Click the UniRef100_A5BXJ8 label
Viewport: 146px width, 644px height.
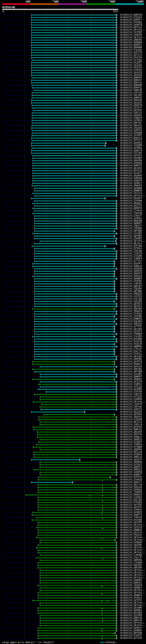pyautogui.click(x=131, y=457)
